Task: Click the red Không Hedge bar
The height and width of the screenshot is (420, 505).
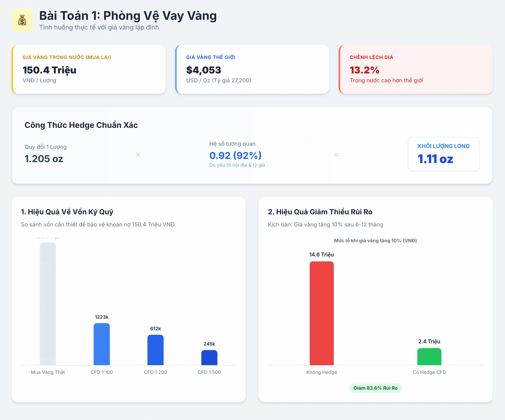Action: 321,313
